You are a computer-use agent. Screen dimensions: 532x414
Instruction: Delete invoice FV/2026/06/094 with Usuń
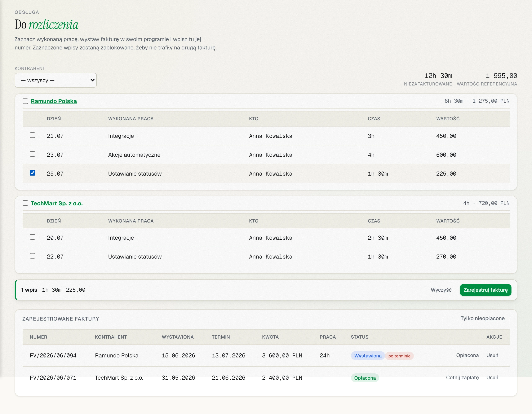(492, 356)
